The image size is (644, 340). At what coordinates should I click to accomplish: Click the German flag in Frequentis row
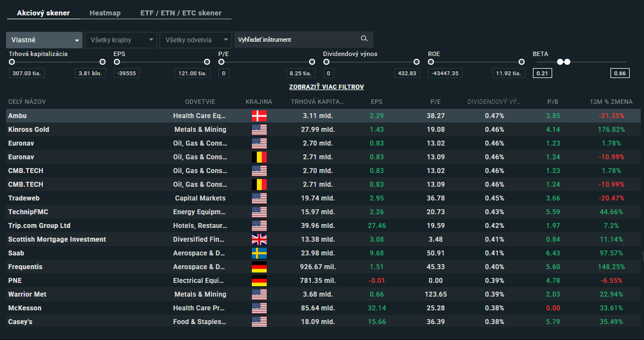pyautogui.click(x=259, y=267)
